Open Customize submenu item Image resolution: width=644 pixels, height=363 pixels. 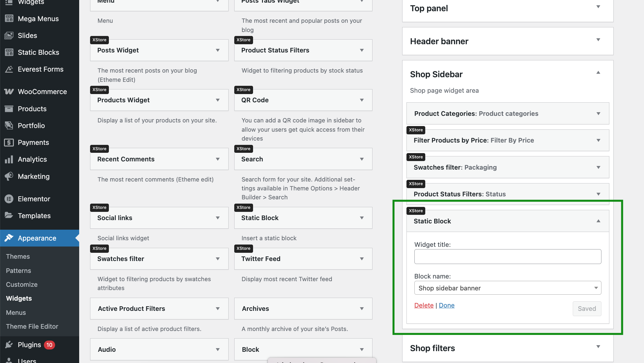point(22,284)
